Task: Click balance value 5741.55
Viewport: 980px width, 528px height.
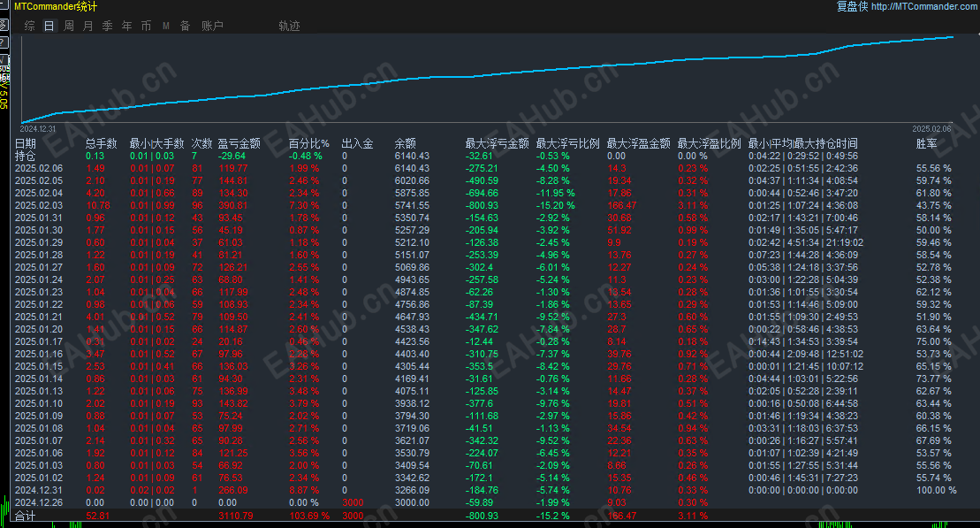Action: (x=412, y=205)
